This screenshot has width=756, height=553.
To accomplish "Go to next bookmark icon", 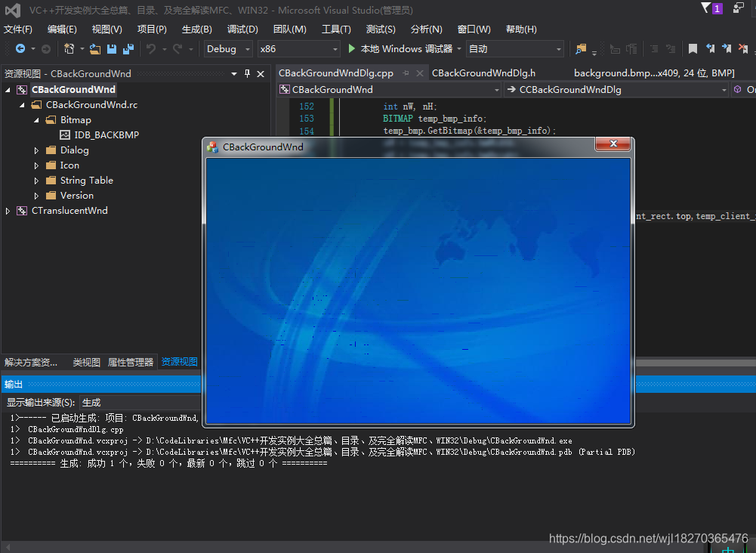I will tap(727, 48).
